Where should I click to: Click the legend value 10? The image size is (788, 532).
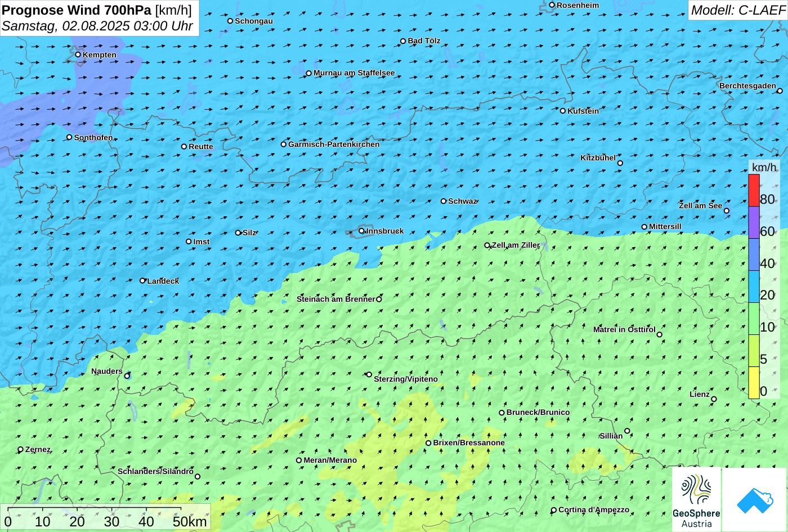[767, 327]
